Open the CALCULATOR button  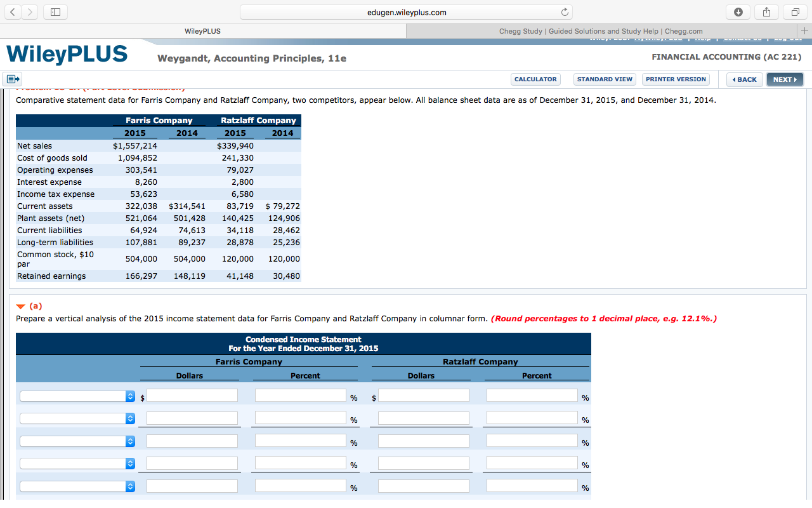pyautogui.click(x=535, y=79)
